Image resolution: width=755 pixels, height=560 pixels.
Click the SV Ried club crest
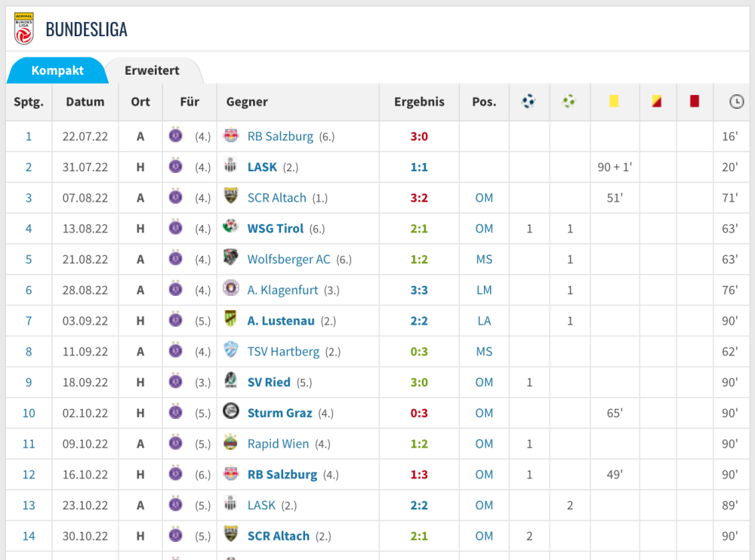(231, 382)
